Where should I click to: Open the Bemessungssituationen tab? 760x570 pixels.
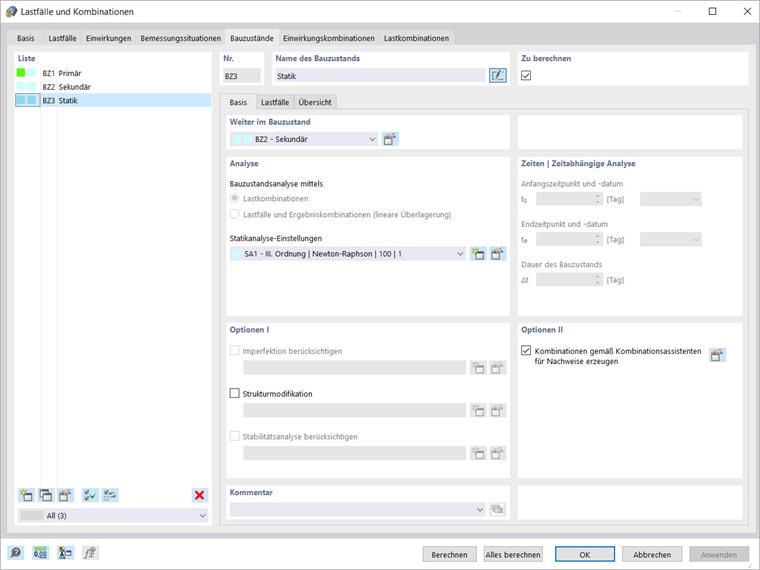coord(180,38)
